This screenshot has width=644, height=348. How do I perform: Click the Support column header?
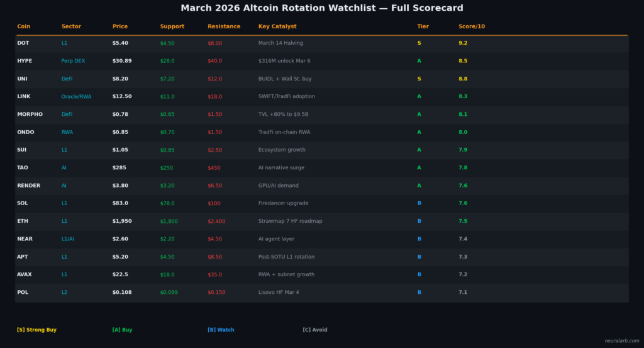[172, 26]
